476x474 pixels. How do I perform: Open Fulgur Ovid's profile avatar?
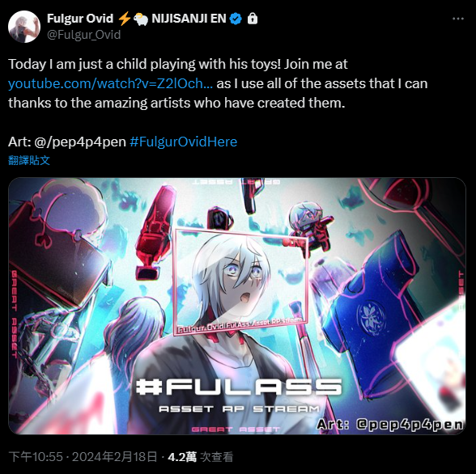click(24, 27)
